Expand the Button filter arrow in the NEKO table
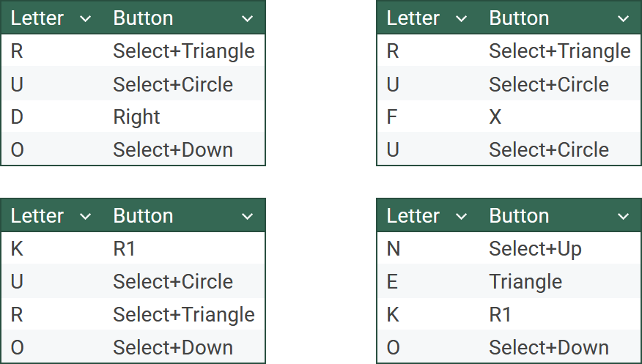 click(623, 216)
